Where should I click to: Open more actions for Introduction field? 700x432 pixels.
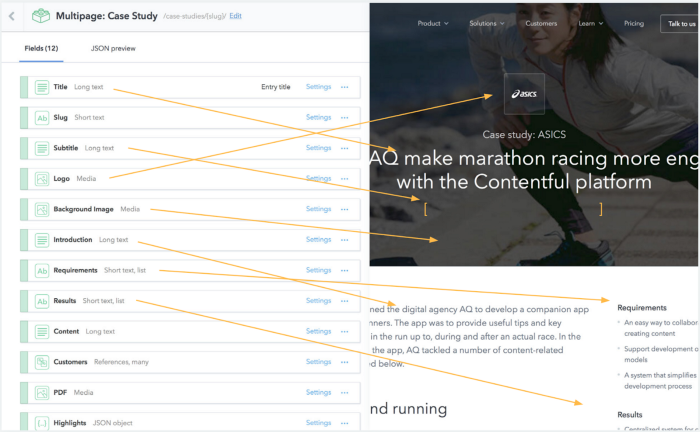(345, 240)
